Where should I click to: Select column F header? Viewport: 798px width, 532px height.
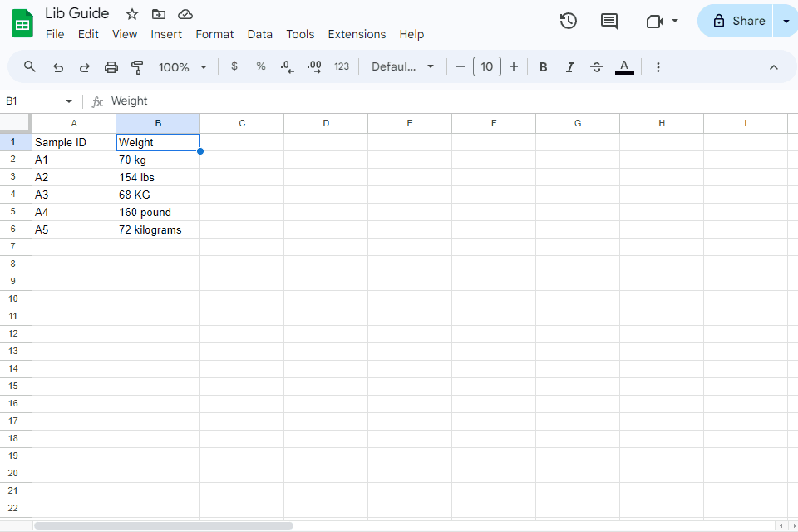[x=494, y=123]
